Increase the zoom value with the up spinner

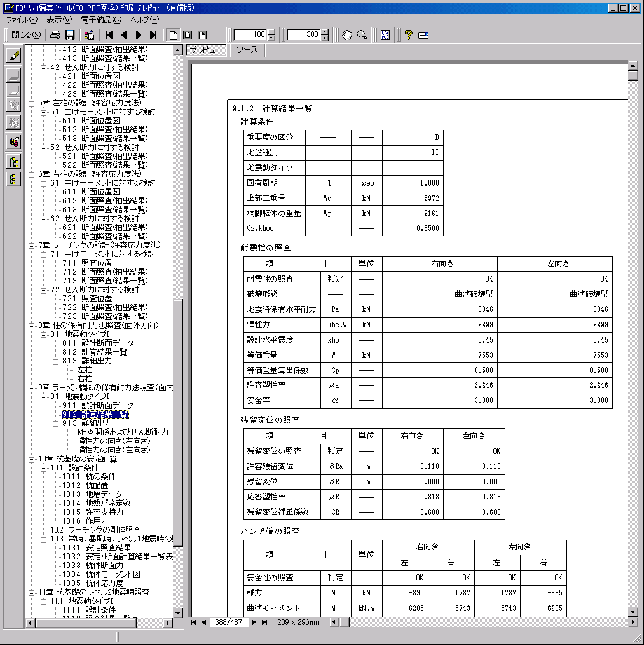click(x=271, y=32)
